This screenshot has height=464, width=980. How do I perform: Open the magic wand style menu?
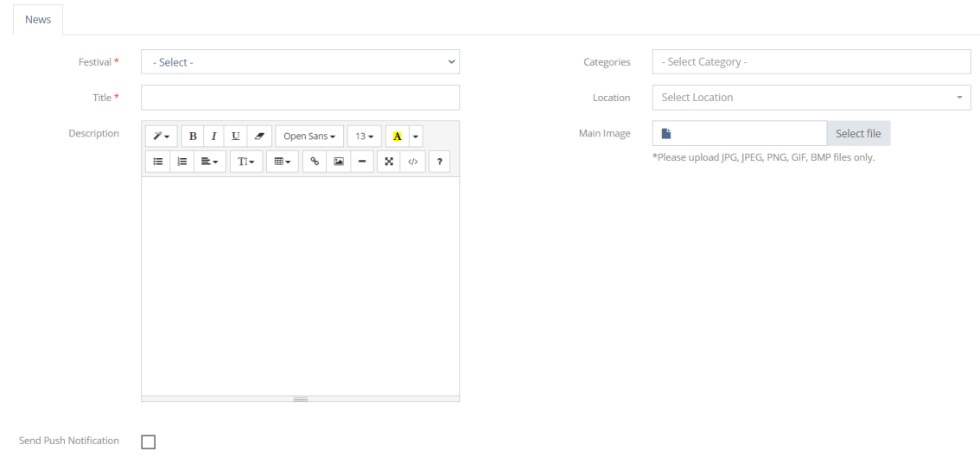point(162,137)
